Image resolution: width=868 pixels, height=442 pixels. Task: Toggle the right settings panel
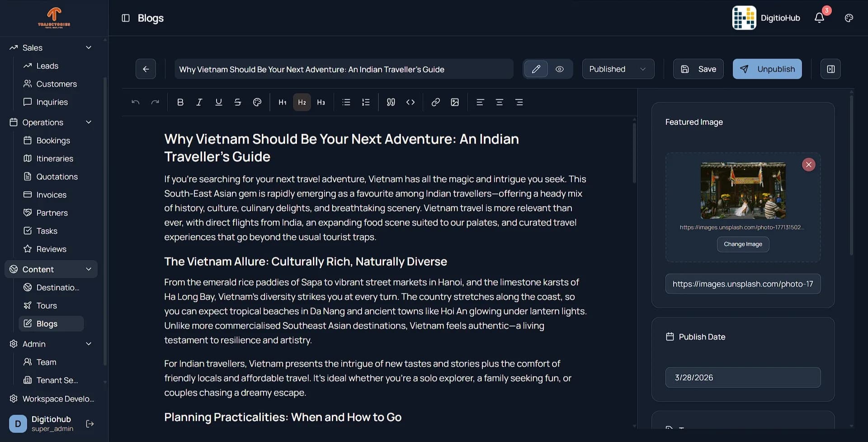click(830, 69)
